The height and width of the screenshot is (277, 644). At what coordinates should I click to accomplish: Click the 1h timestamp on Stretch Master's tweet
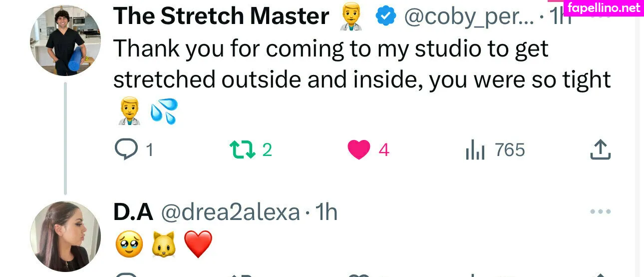pos(559,18)
